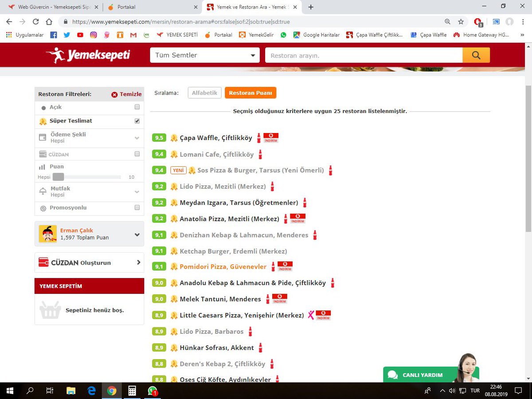The image size is (532, 399).
Task: Bookmark this page with the star icon
Action: coord(461,21)
